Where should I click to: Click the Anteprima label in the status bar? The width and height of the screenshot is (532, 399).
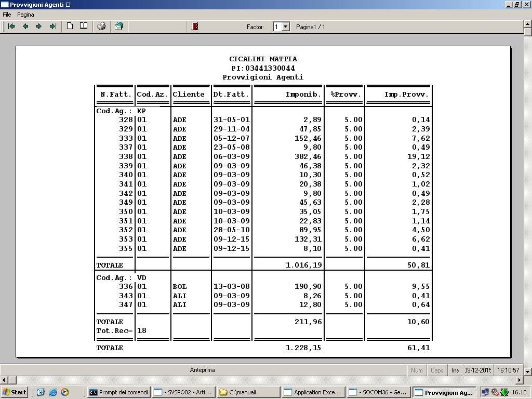coord(203,370)
